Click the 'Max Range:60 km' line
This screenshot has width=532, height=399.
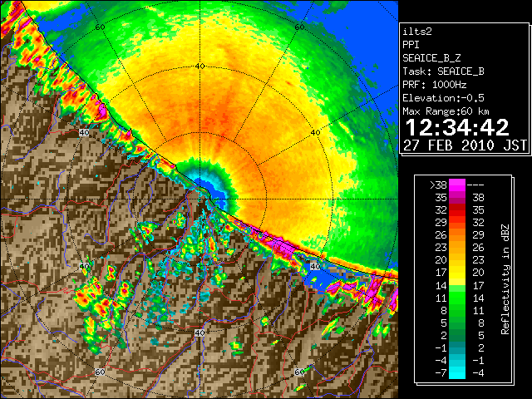tap(446, 111)
